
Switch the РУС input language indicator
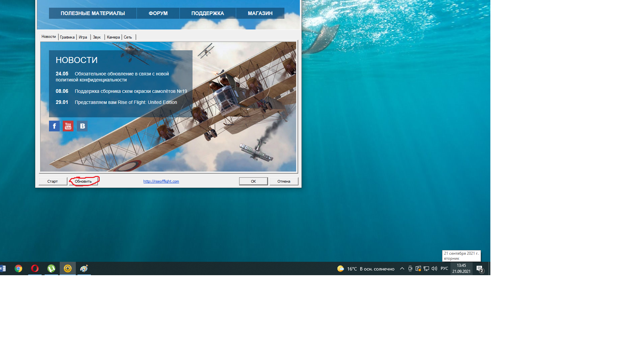pyautogui.click(x=444, y=268)
